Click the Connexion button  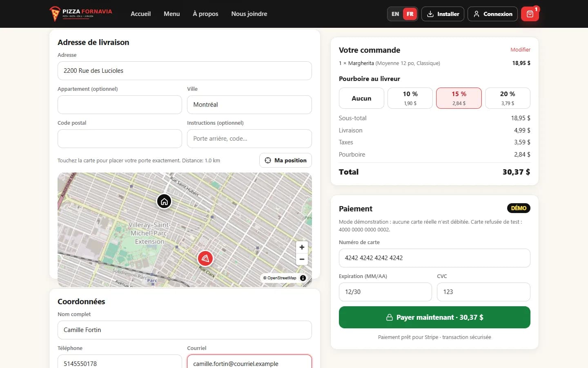492,14
